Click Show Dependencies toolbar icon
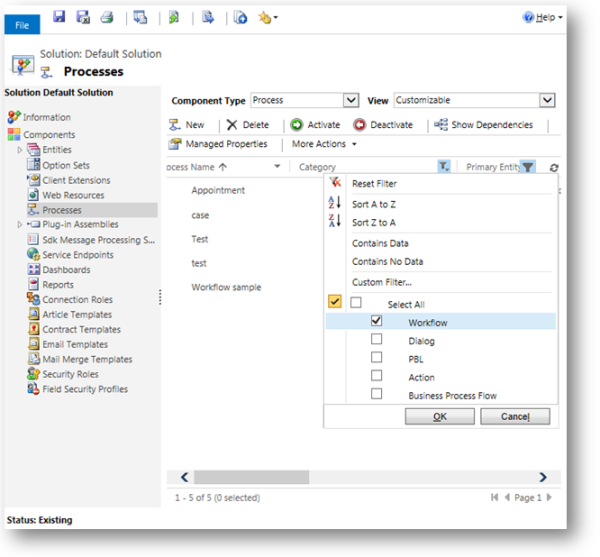The height and width of the screenshot is (557, 600). [441, 125]
